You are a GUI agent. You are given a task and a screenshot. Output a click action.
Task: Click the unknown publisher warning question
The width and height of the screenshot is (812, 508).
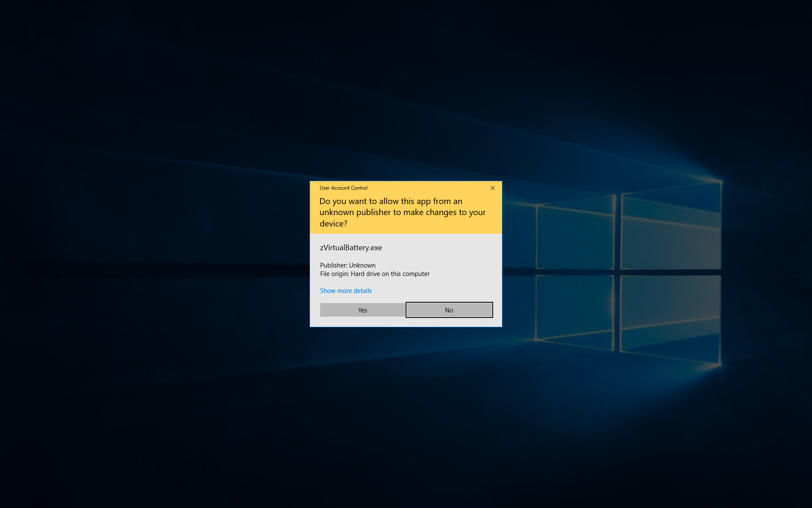402,212
